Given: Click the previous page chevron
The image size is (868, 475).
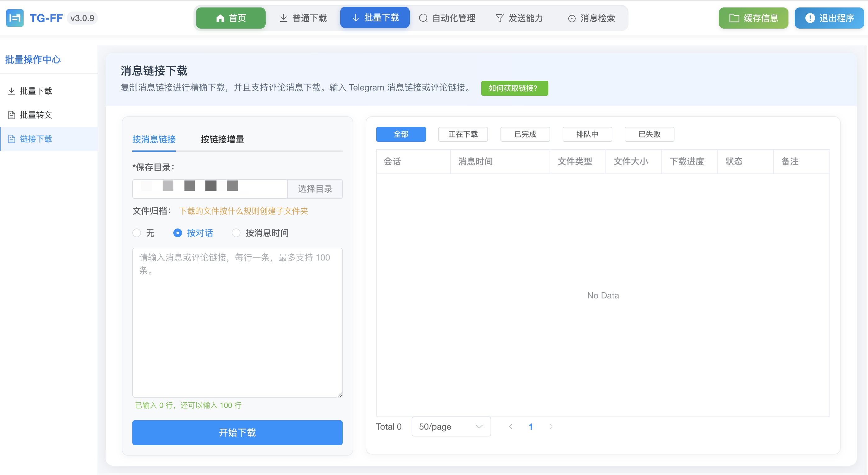Looking at the screenshot, I should [511, 427].
